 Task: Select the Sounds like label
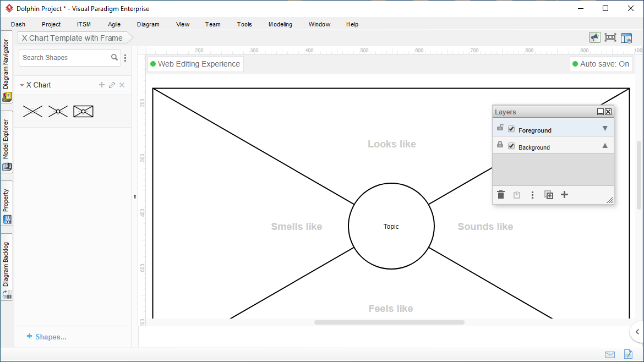point(485,227)
